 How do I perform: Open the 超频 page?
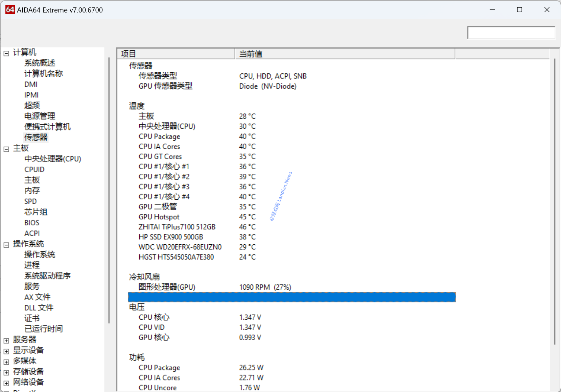click(32, 105)
